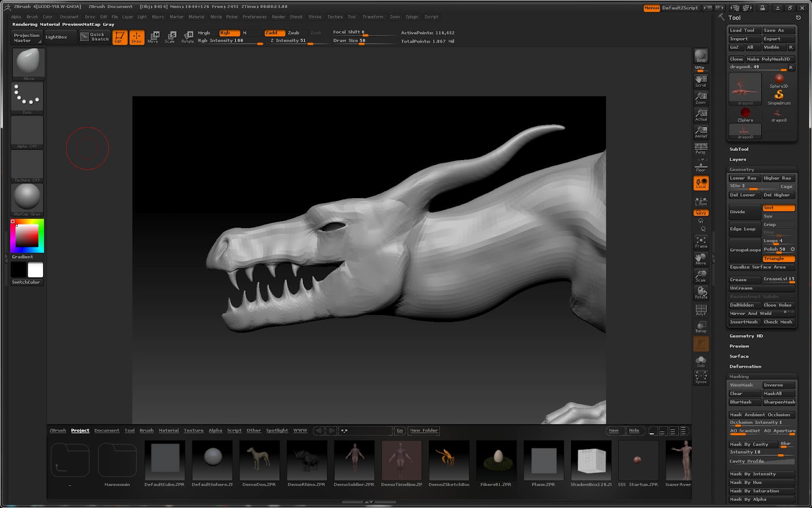Click the BPR render icon
Image resolution: width=812 pixels, height=508 pixels.
[701, 56]
